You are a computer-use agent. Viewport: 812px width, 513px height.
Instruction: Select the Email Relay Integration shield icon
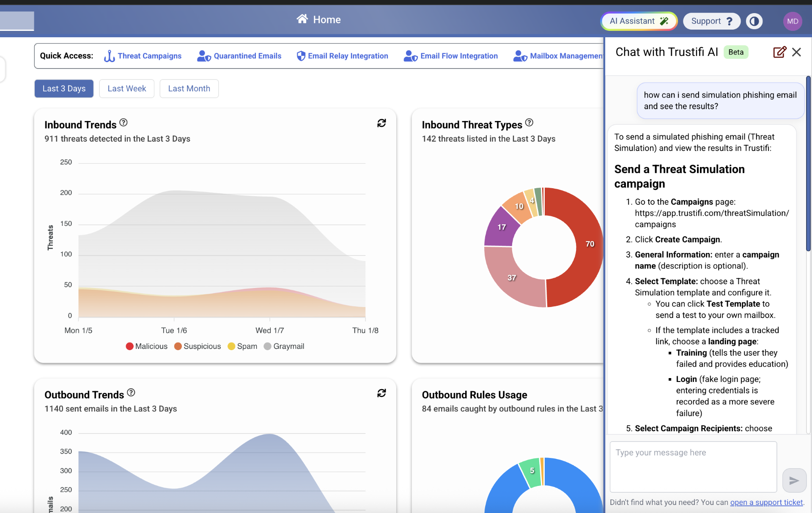(x=301, y=55)
